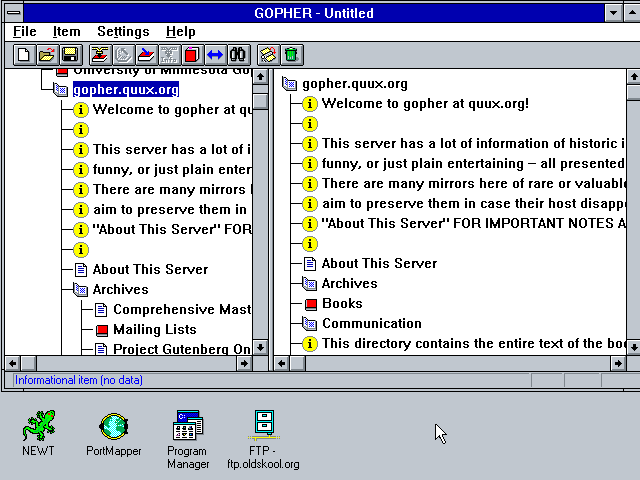Click the red icon beside 'Mailing Lists'
The height and width of the screenshot is (480, 640).
tap(102, 330)
